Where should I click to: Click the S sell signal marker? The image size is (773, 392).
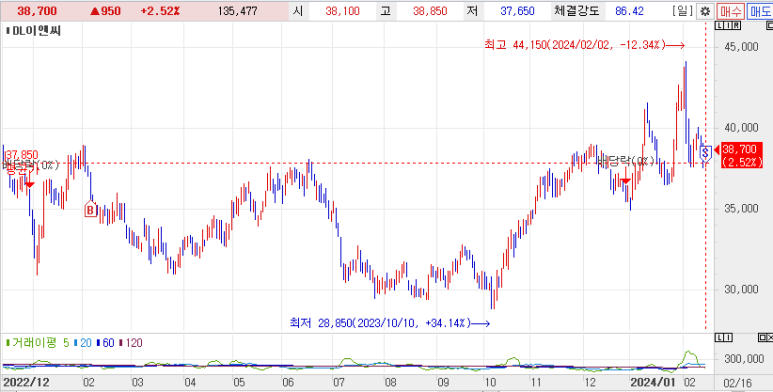pos(705,153)
